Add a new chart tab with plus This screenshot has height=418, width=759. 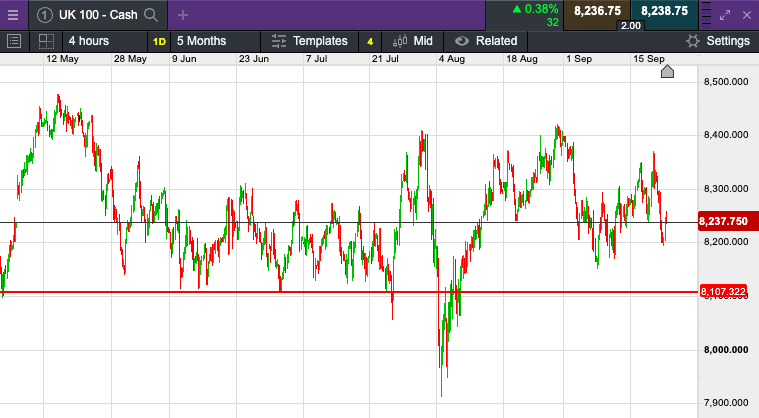tap(182, 14)
